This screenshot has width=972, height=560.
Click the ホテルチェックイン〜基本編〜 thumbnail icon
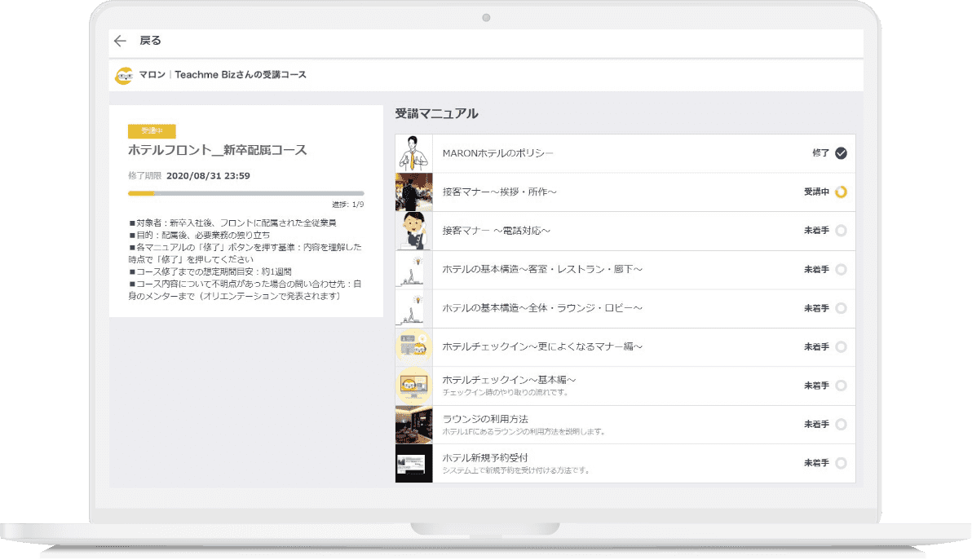(413, 386)
